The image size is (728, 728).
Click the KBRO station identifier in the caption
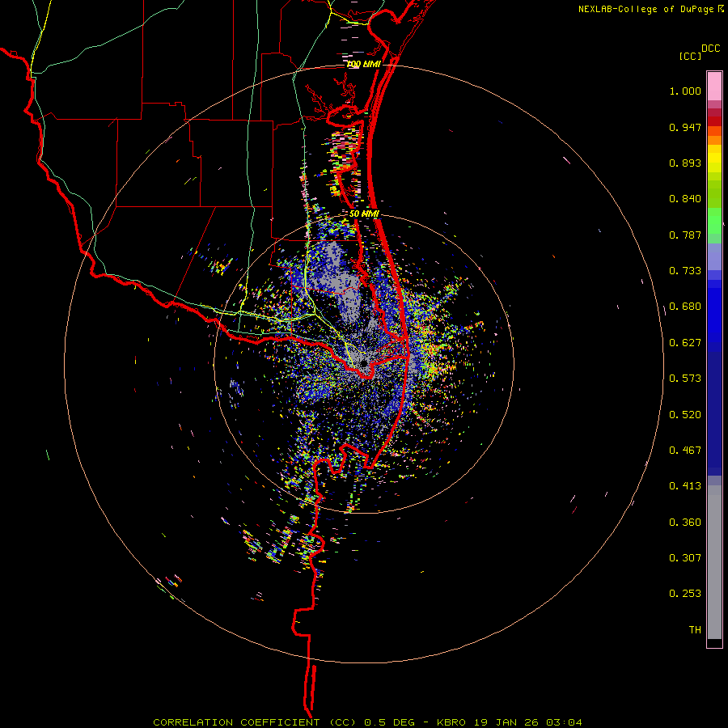click(451, 722)
